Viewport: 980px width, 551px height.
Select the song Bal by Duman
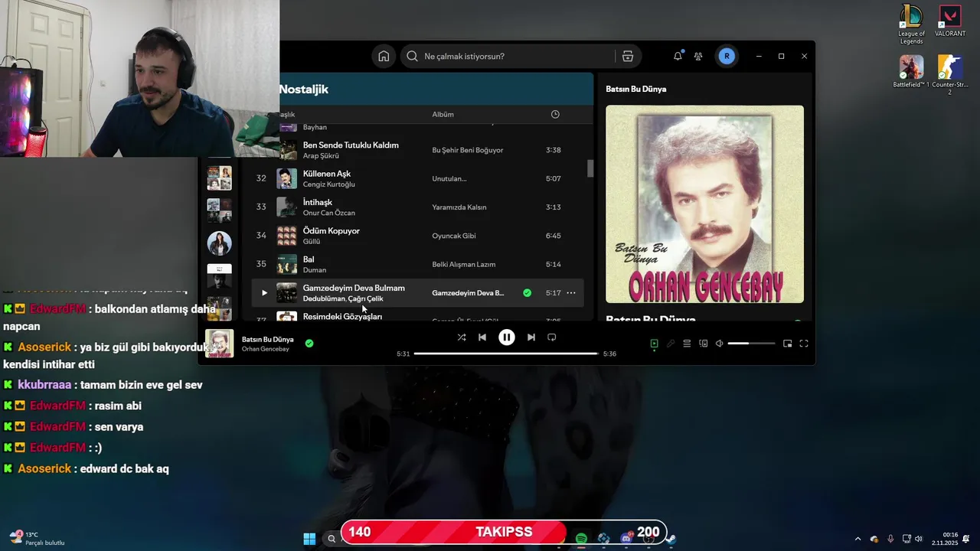click(309, 259)
